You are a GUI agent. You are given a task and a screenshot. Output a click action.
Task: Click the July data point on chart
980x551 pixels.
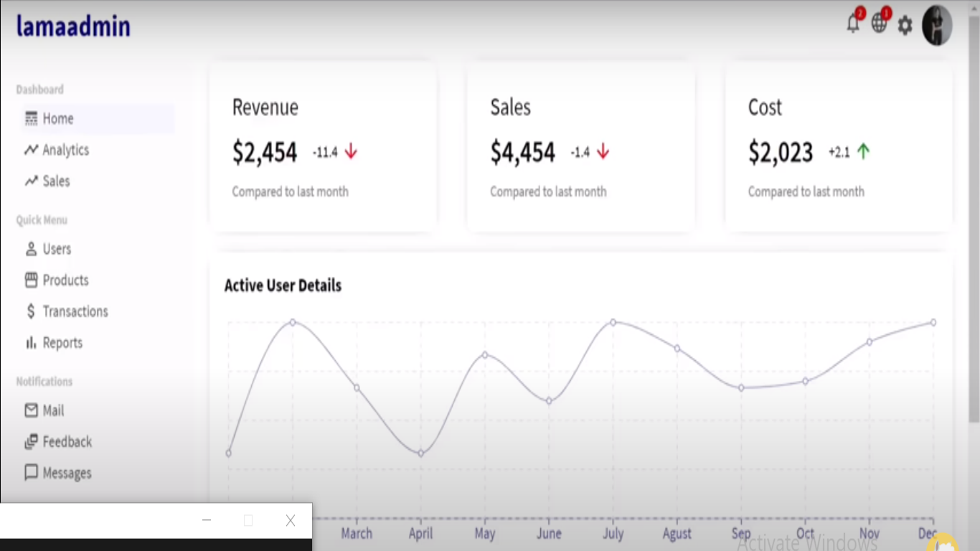[613, 322]
